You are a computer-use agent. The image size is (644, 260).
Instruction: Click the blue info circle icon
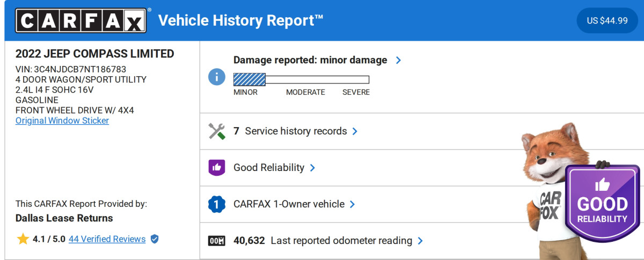pos(216,77)
